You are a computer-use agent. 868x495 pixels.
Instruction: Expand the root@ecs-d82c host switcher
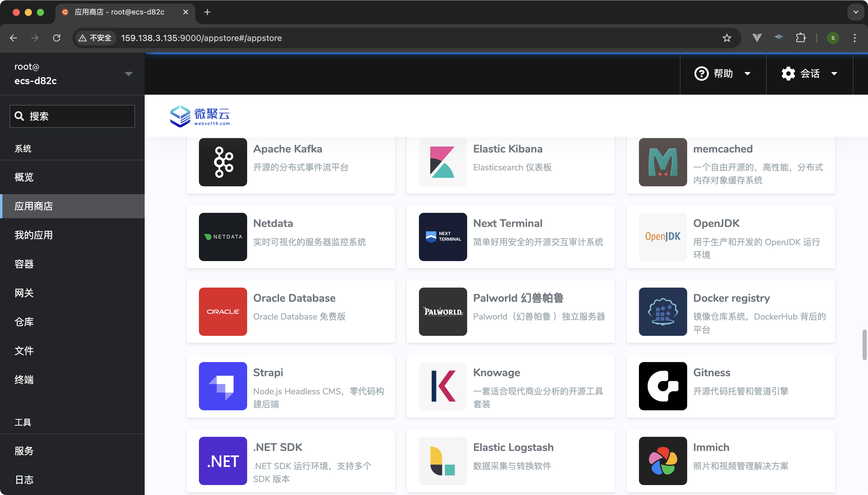[72, 74]
